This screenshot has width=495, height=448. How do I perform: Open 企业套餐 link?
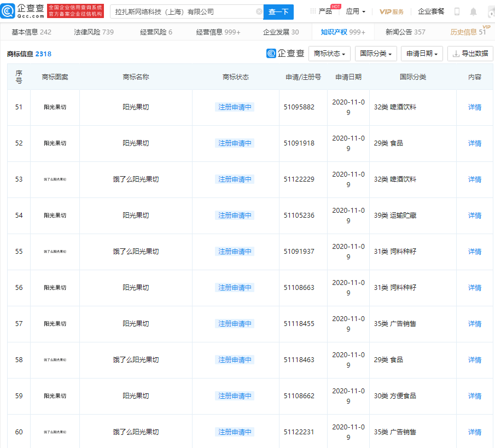coord(431,11)
